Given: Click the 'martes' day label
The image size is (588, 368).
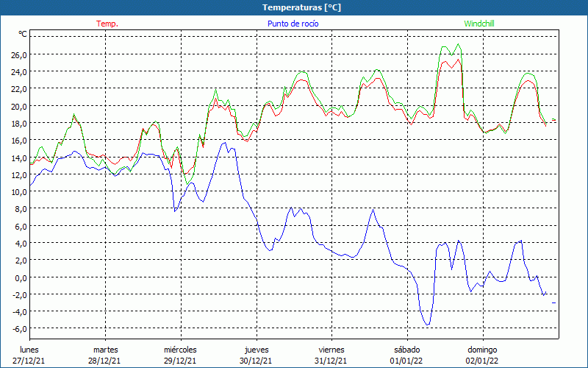Looking at the screenshot, I should tap(106, 350).
